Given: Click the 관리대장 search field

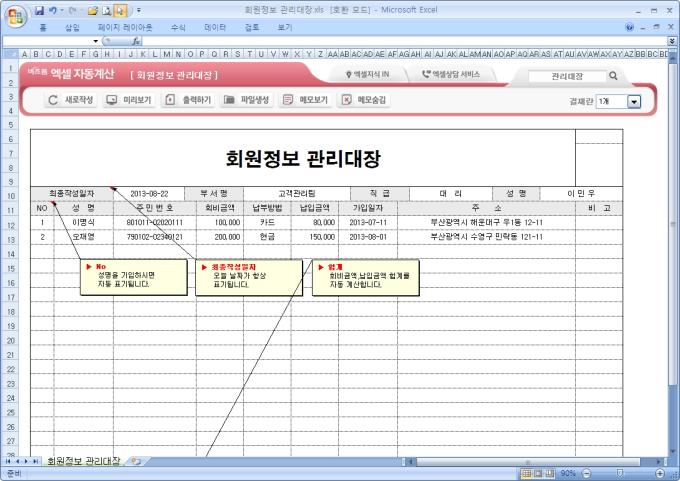Looking at the screenshot, I should [567, 76].
